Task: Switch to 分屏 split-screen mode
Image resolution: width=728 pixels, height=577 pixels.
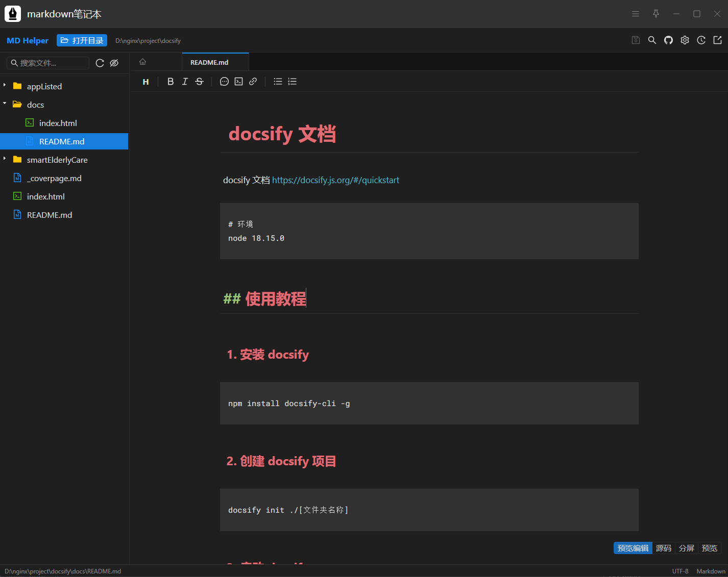Action: [x=686, y=548]
